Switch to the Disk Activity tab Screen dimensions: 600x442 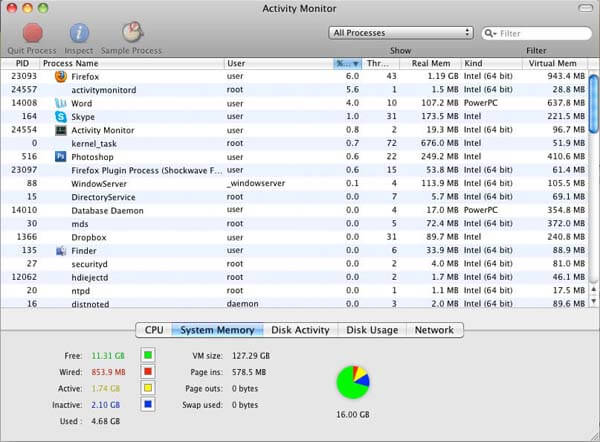(300, 330)
